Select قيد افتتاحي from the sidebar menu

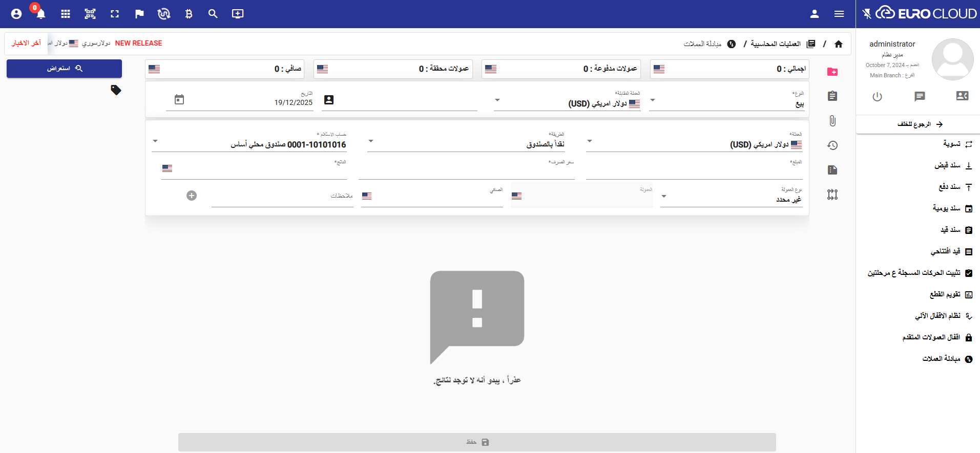[946, 251]
